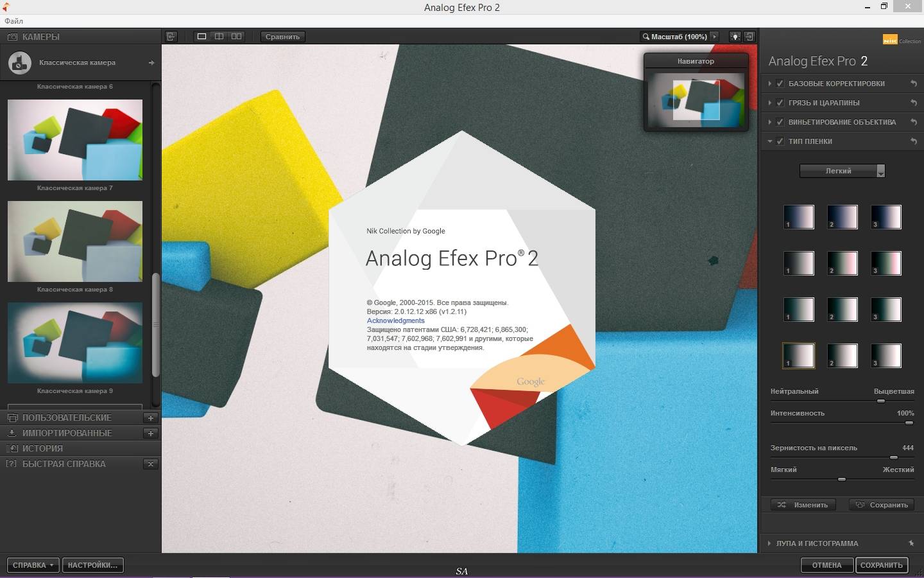Reset ТИП ПЛЕНКИ with its undo arrow
Viewport: 924px width, 578px height.
click(913, 141)
